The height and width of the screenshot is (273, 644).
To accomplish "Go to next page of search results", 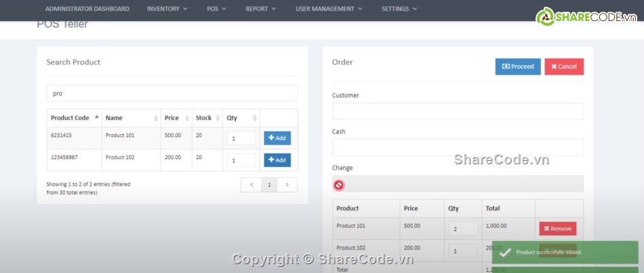I will [287, 185].
